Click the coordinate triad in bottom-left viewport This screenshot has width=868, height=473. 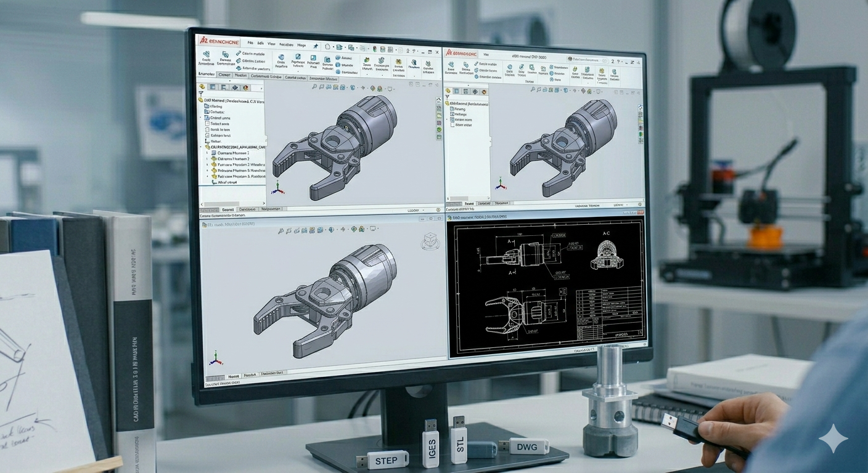(x=216, y=358)
